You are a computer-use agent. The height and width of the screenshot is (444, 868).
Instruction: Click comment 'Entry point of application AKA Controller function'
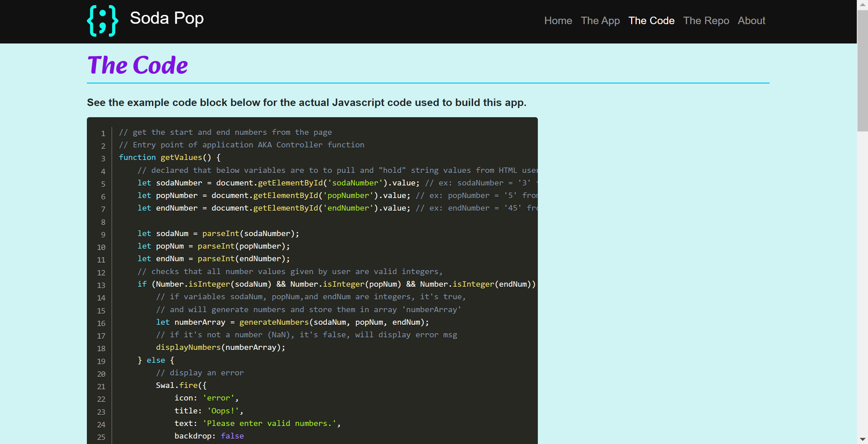[242, 145]
